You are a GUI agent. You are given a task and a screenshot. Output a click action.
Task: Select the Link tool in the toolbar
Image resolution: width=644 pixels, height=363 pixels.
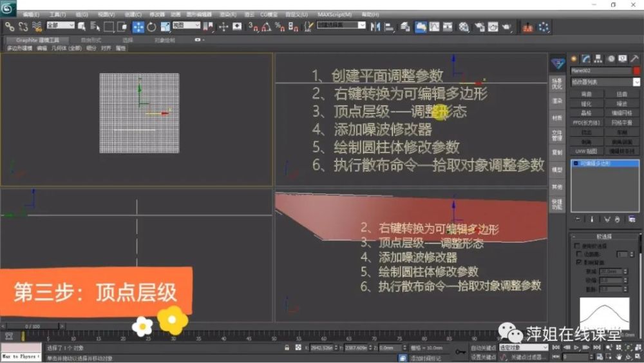(x=10, y=27)
